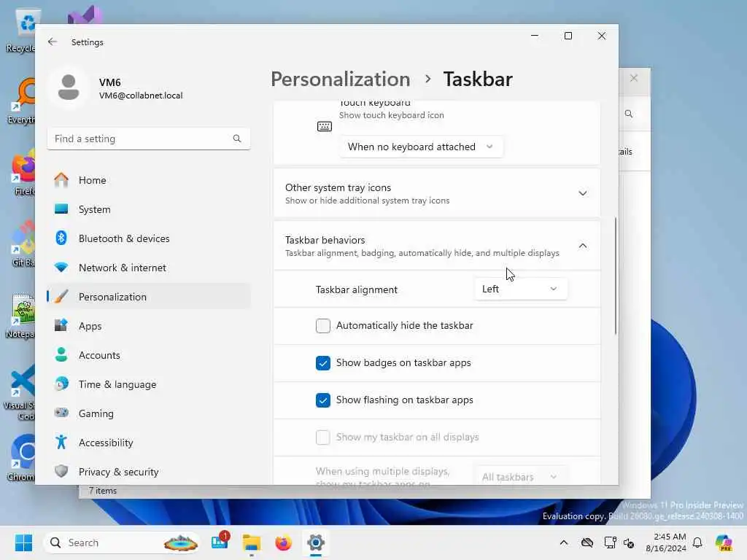
Task: Click the cloud sync tray icon
Action: coord(587,542)
